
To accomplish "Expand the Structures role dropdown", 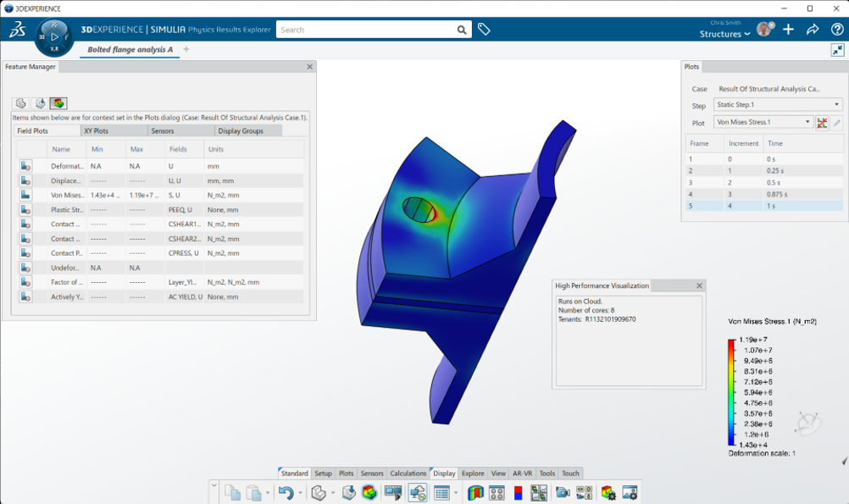I will [725, 34].
